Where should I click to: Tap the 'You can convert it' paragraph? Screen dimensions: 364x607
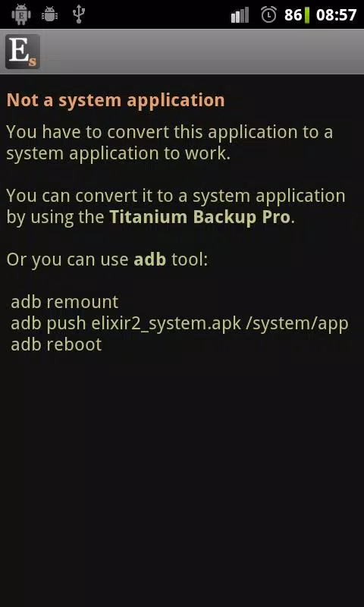click(x=176, y=206)
